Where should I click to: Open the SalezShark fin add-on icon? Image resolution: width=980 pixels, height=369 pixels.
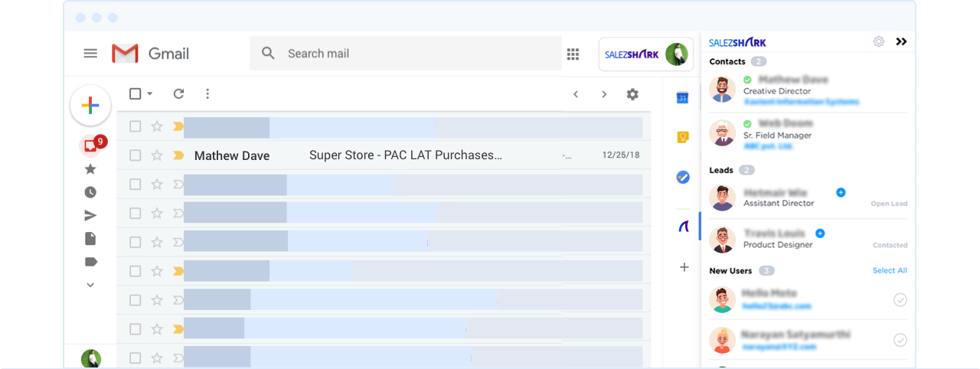tap(684, 227)
